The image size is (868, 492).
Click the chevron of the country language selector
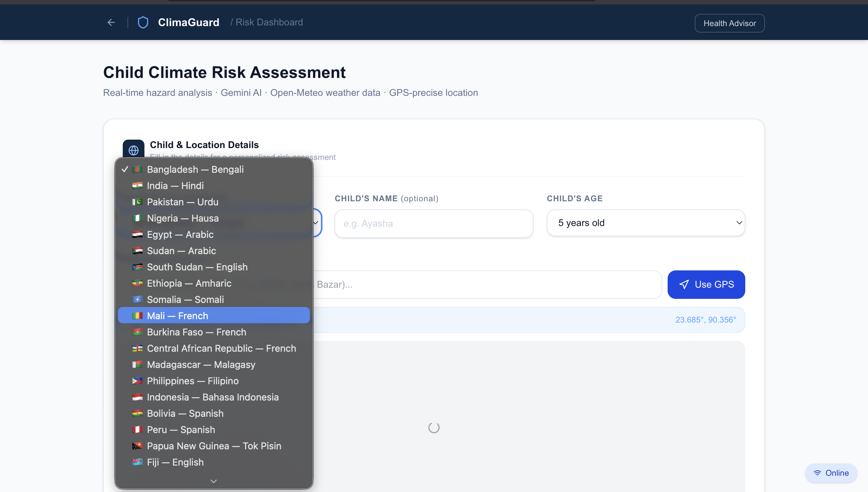316,223
